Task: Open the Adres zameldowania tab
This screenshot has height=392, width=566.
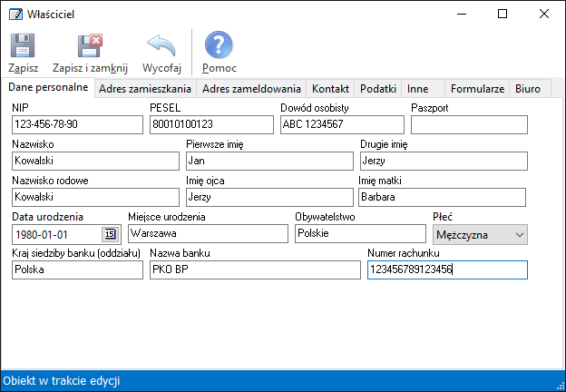Action: [x=251, y=89]
